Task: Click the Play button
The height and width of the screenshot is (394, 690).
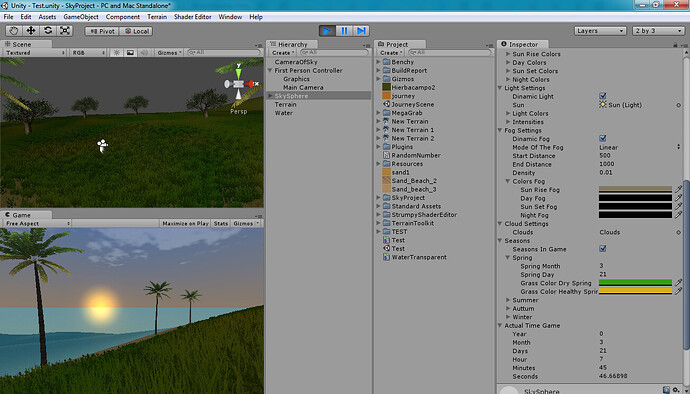Action: (327, 31)
